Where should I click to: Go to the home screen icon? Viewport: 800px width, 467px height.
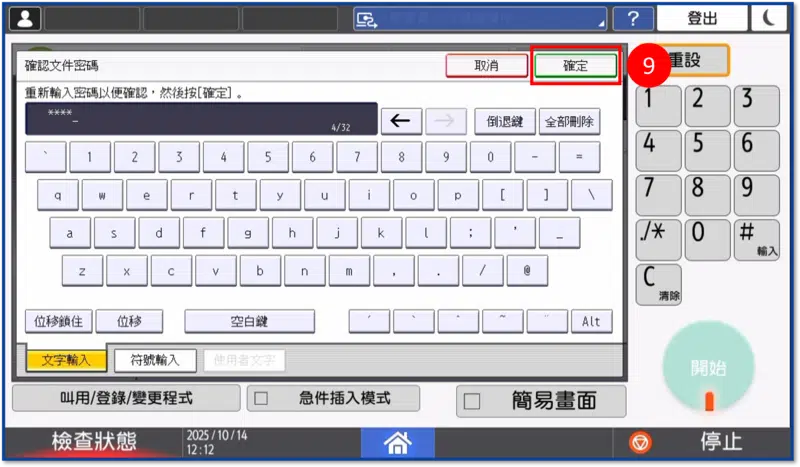point(397,442)
